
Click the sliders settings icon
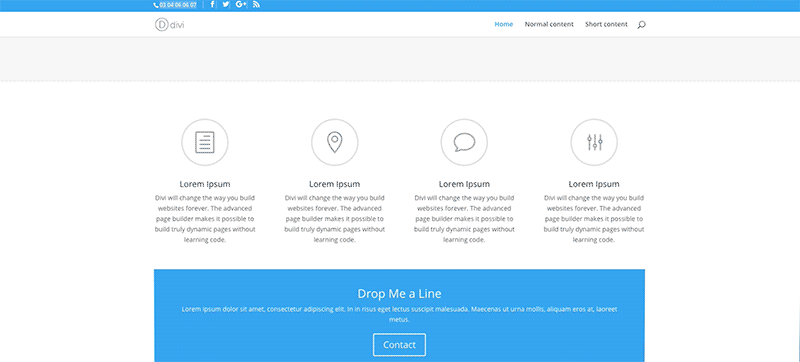point(594,142)
